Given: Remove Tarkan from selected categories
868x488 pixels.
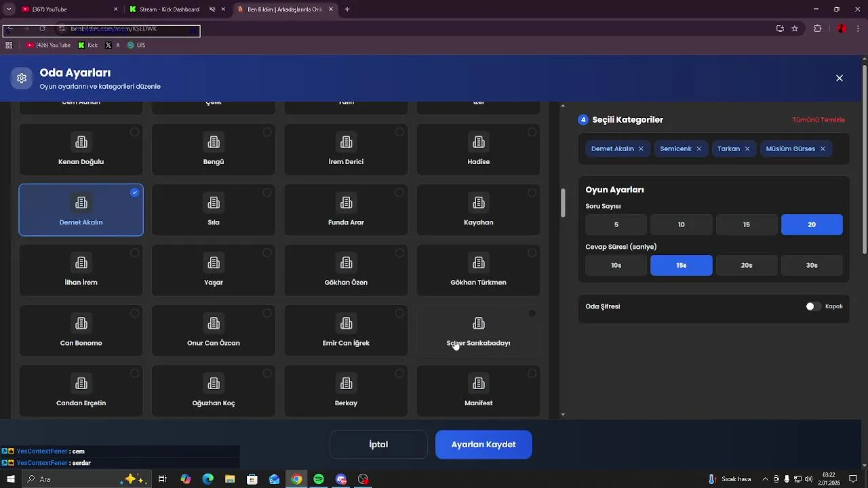Looking at the screenshot, I should (747, 148).
